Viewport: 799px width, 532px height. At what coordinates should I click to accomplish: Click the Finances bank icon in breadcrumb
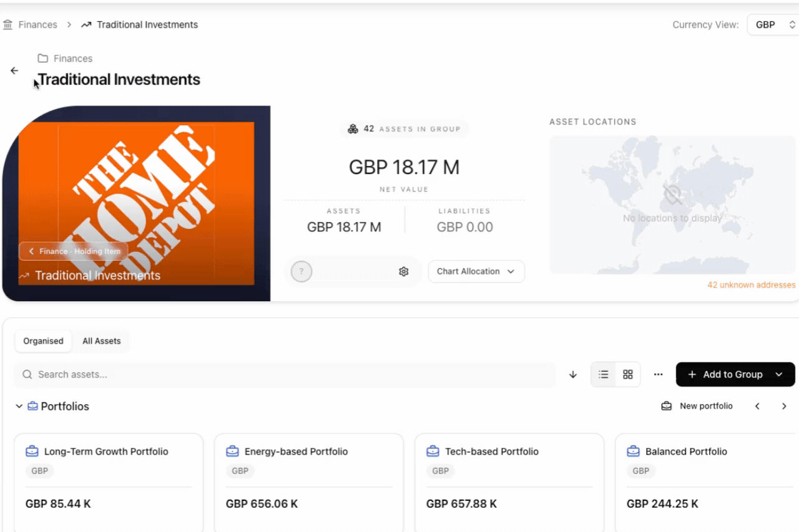7,25
